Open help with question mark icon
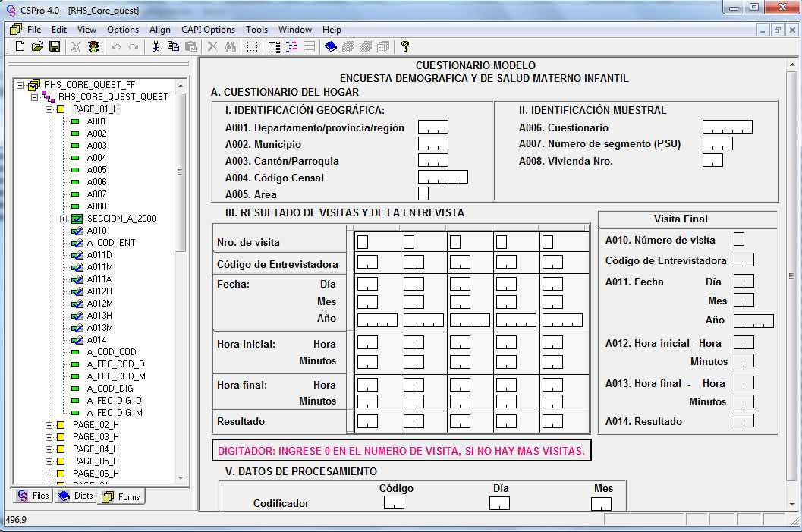This screenshot has width=802, height=532. pyautogui.click(x=405, y=46)
